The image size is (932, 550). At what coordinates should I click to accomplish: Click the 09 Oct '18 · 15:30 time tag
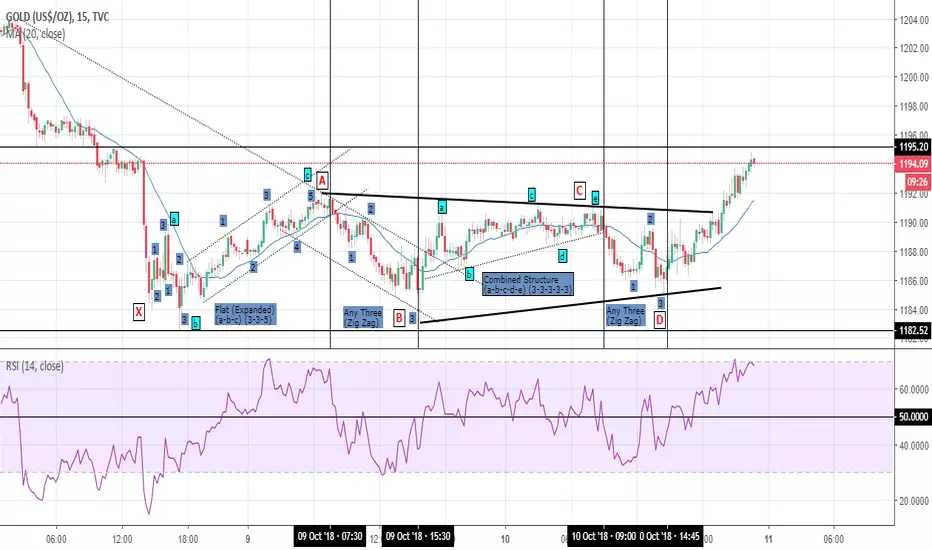click(x=418, y=536)
